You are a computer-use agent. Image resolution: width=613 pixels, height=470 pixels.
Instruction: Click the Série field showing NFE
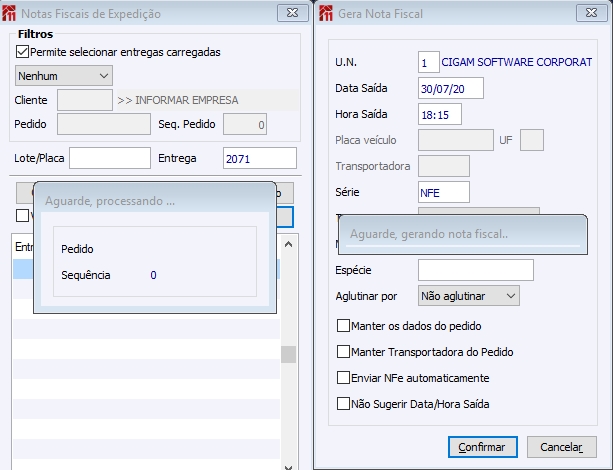tap(444, 192)
